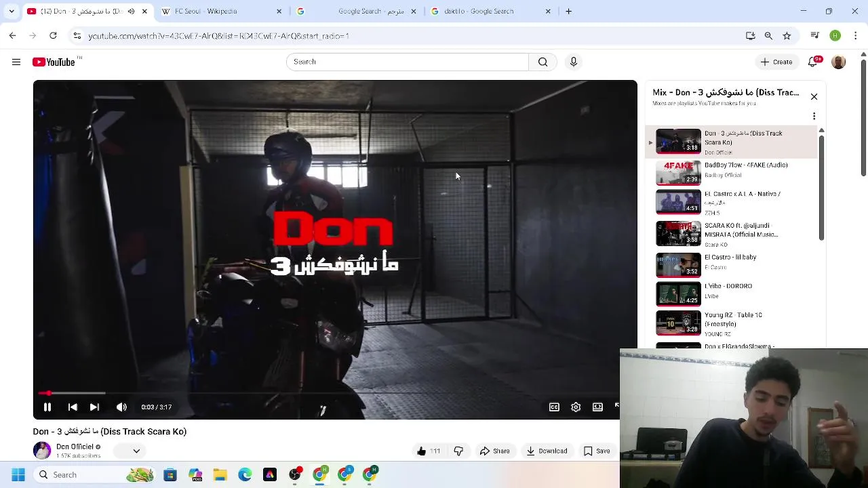The image size is (868, 488).
Task: Share the video
Action: pos(494,451)
